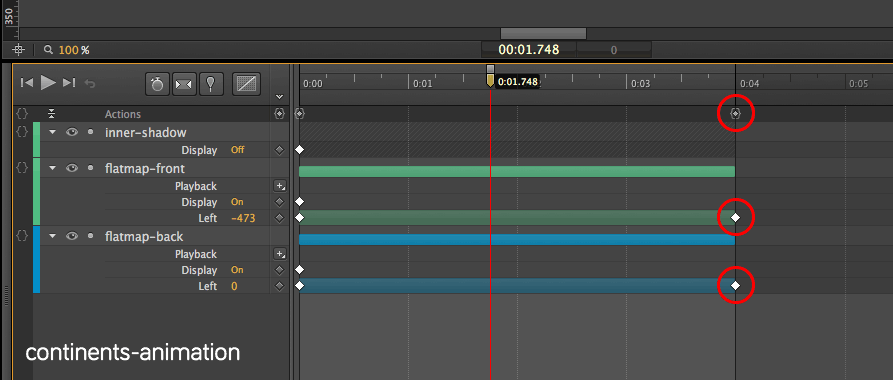
Task: Add a keyframe for the flatmap-front Left property
Action: pos(279,218)
